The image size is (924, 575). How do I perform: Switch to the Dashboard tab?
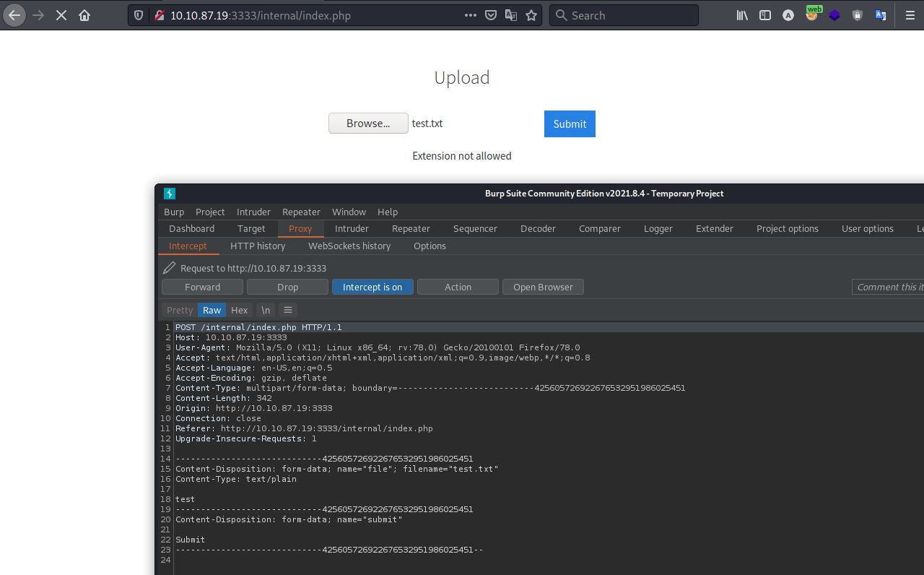(x=192, y=228)
